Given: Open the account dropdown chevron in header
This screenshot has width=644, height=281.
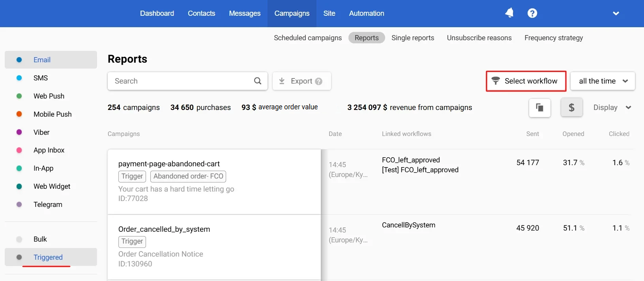Looking at the screenshot, I should [x=616, y=13].
